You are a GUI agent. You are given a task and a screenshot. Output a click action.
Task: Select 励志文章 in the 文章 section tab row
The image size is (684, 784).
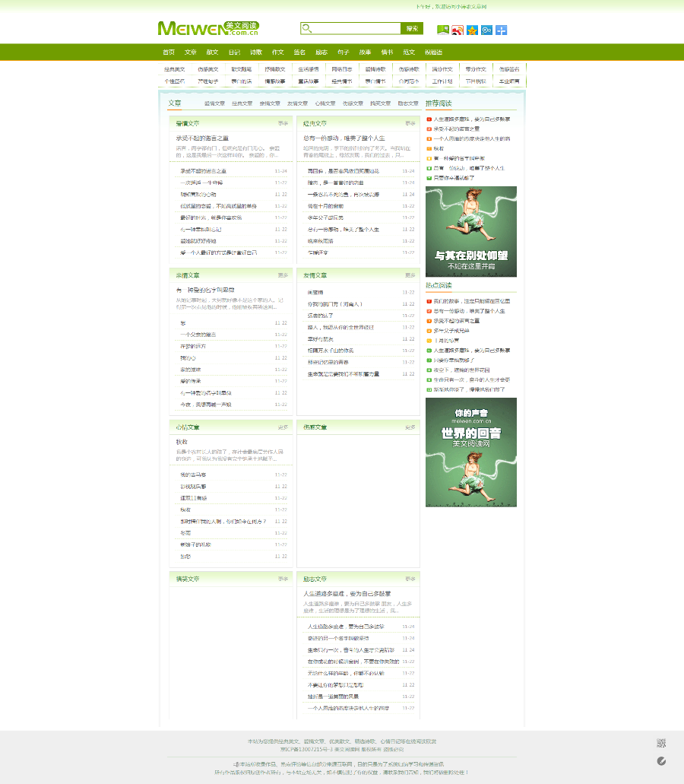pos(408,103)
